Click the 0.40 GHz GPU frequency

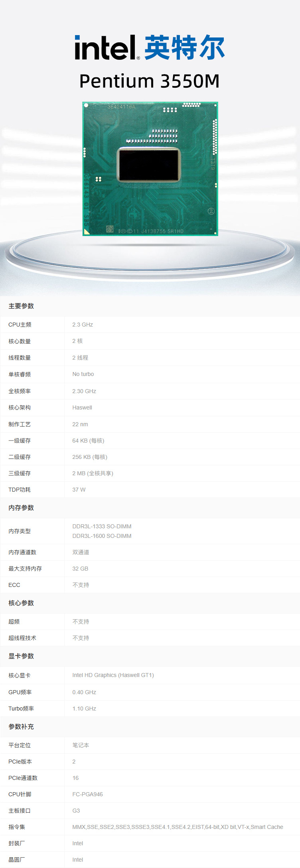tap(84, 692)
